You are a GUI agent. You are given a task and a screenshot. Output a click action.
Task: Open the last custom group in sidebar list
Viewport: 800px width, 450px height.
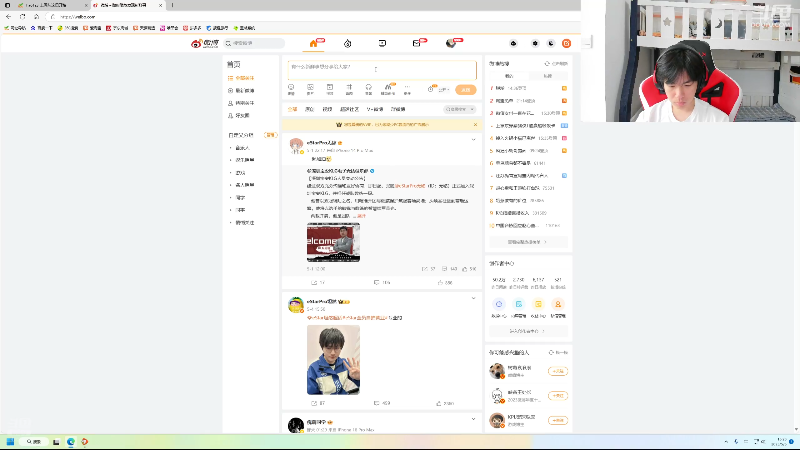(245, 222)
